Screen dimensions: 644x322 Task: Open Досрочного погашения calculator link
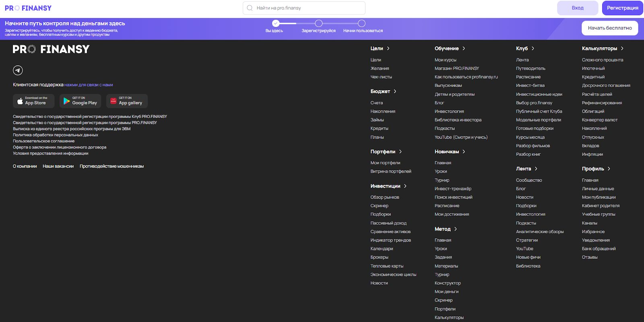tap(606, 85)
